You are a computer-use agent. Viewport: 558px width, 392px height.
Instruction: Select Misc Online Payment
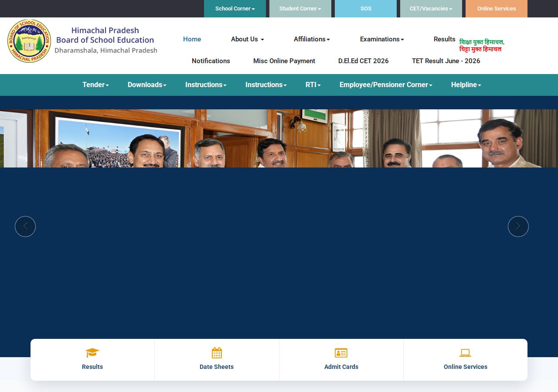click(284, 61)
